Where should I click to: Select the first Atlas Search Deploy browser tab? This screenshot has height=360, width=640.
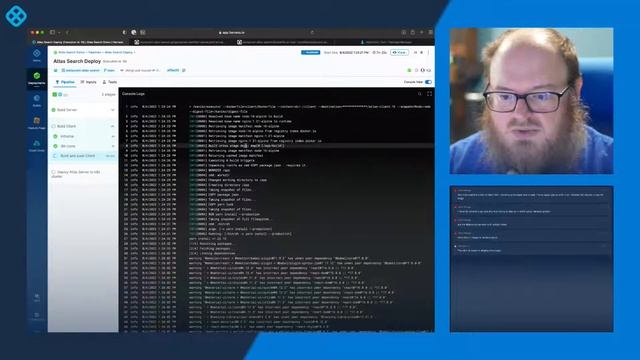pos(78,42)
